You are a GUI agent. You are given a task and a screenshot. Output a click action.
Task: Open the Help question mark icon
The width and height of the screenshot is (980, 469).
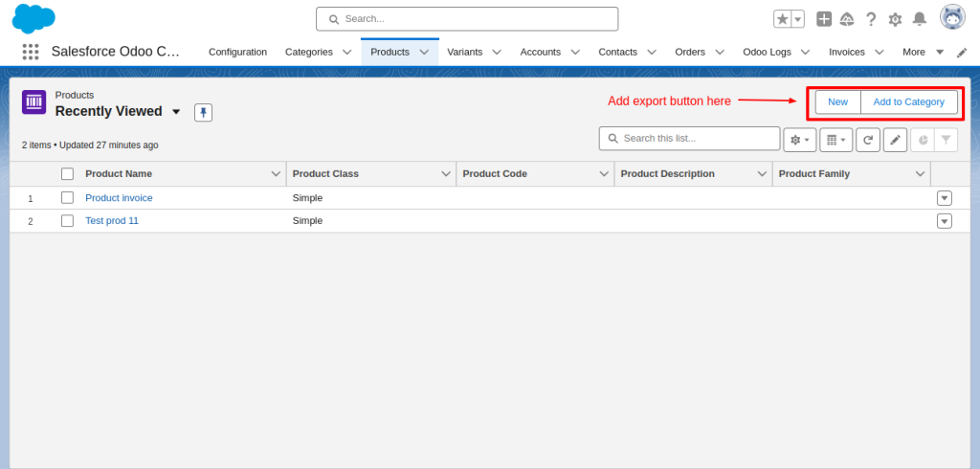pyautogui.click(x=871, y=19)
